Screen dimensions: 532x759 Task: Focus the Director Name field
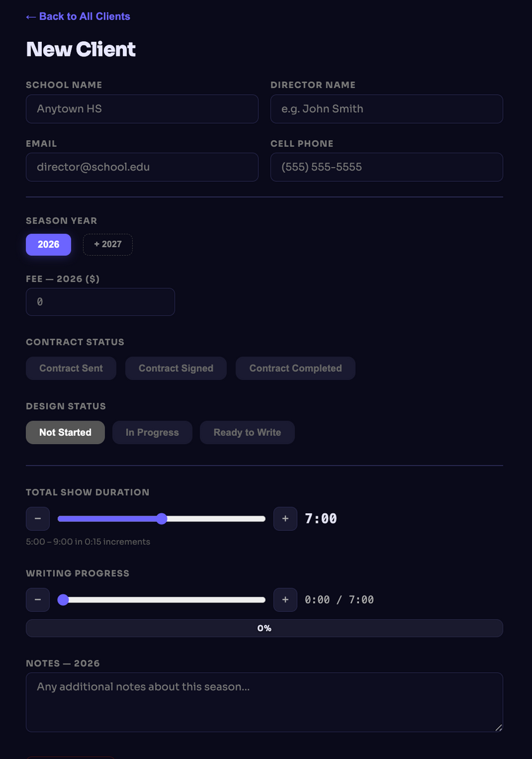tap(386, 108)
